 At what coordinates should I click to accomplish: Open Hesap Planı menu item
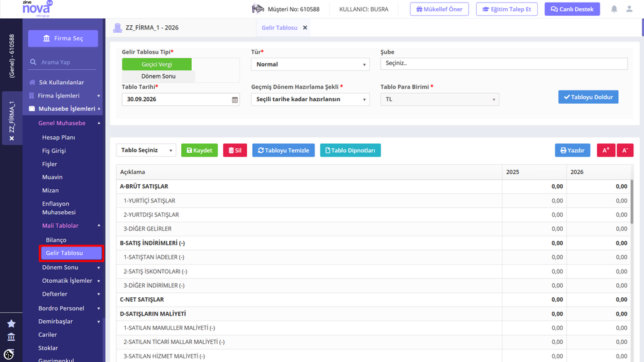(x=58, y=138)
